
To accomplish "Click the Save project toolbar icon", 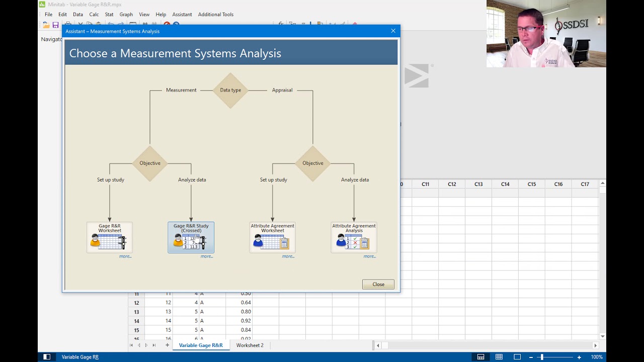I will (55, 25).
